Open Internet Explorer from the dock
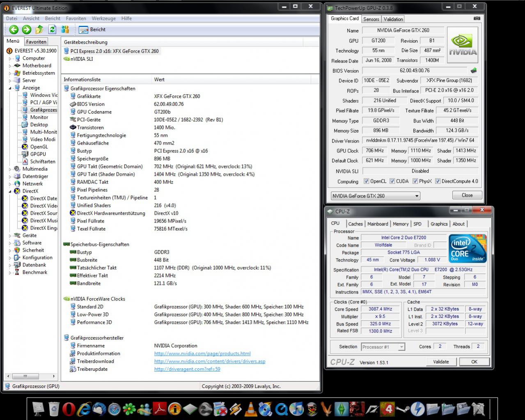This screenshot has width=525, height=420. click(84, 409)
